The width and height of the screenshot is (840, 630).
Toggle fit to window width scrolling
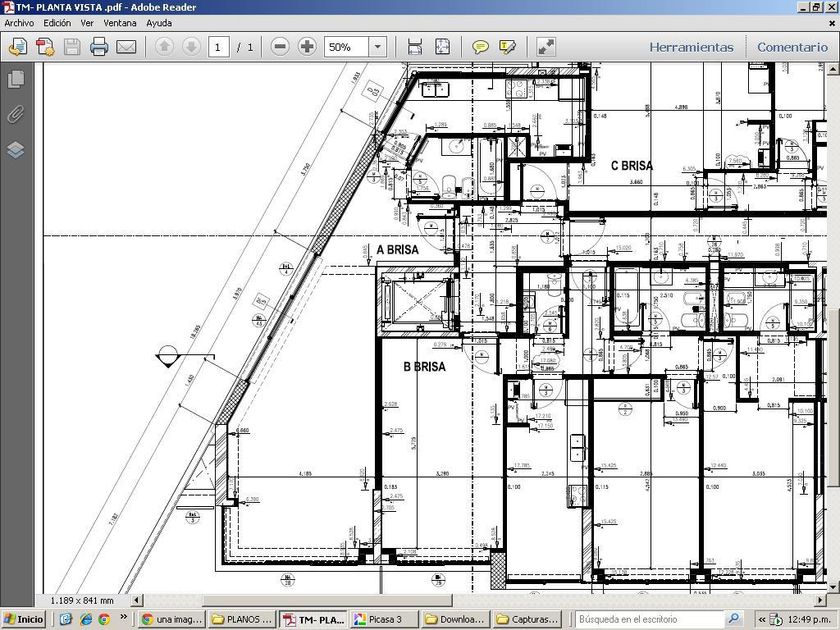tap(415, 47)
